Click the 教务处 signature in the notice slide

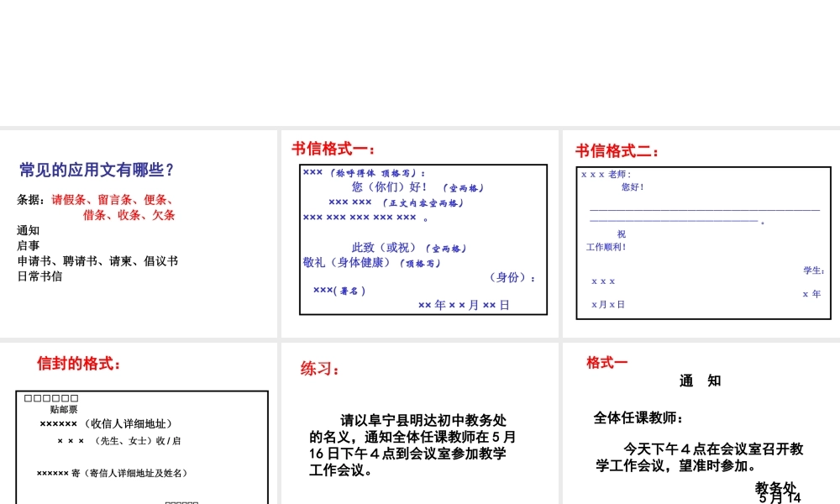(774, 488)
